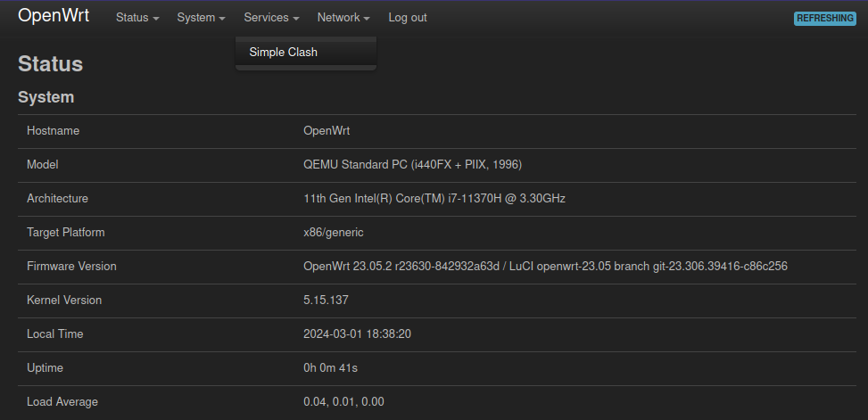868x420 pixels.
Task: Select kernel version value 5.15.137
Action: (326, 301)
